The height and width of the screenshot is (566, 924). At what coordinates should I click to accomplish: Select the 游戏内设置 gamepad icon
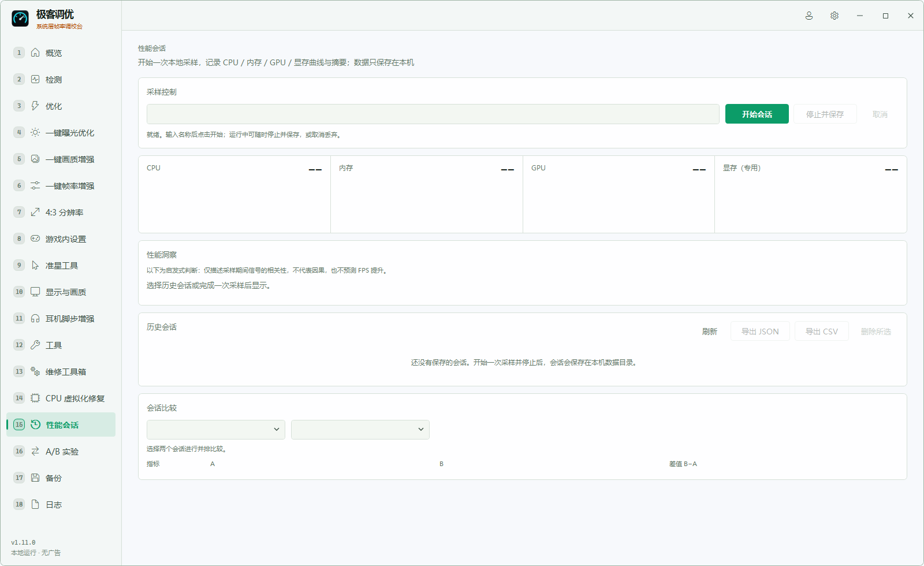point(35,239)
